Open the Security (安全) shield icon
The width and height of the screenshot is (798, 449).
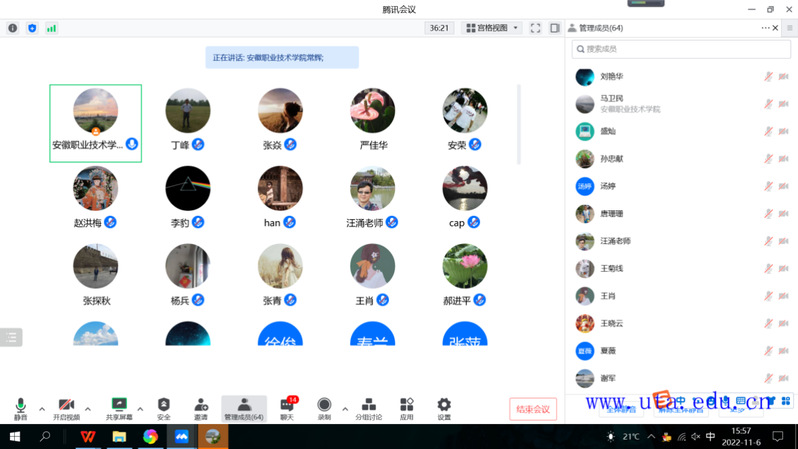coord(164,407)
